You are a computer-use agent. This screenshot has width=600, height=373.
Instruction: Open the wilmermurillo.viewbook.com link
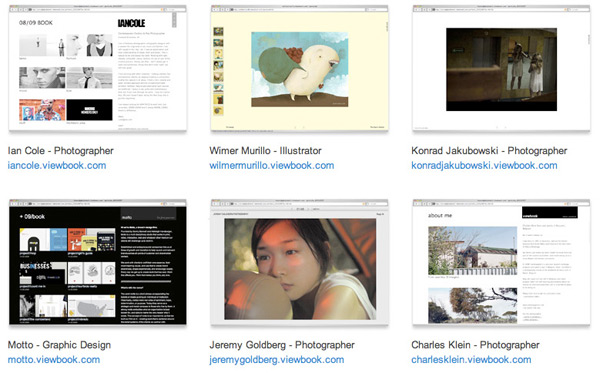(272, 166)
